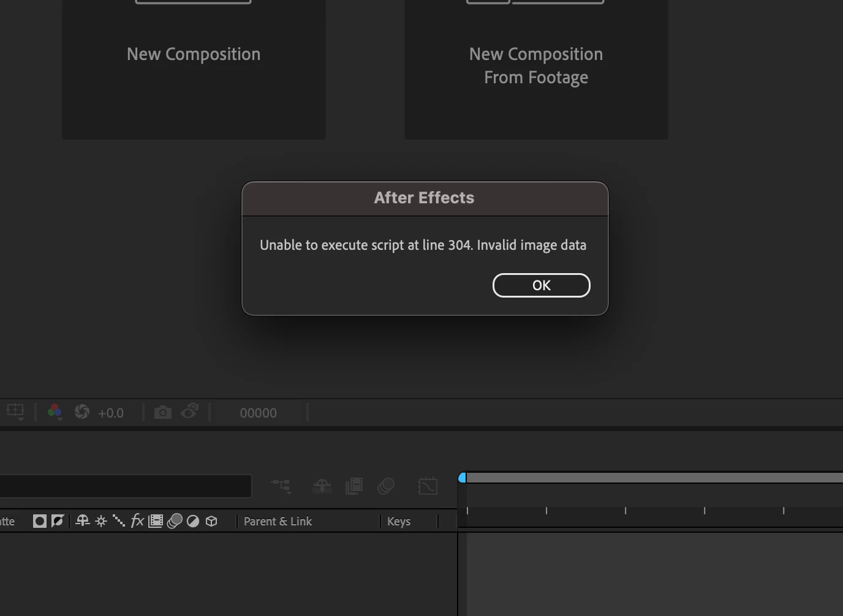
Task: Click the Reset Exposure aperture icon
Action: [x=81, y=412]
